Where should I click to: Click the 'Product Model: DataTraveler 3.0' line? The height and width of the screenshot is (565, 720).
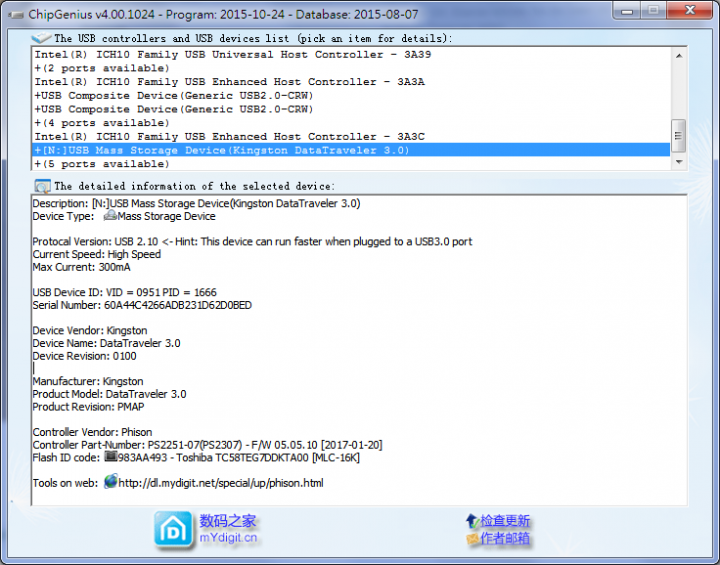109,394
